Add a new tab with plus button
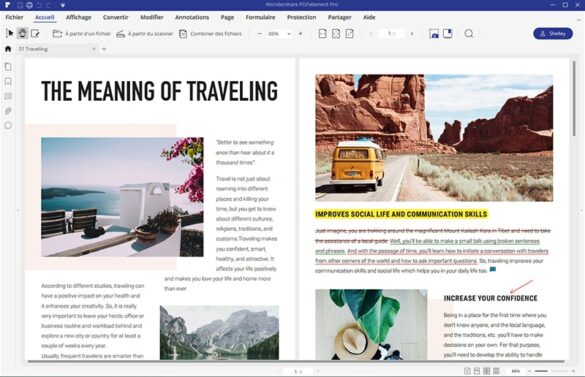The width and height of the screenshot is (585, 377). [x=104, y=49]
